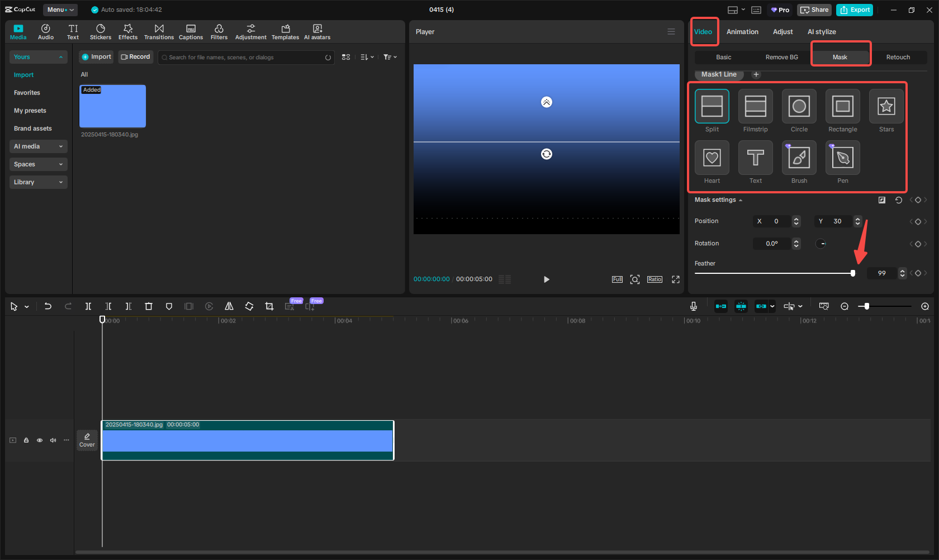Click the Feather slider handle
The width and height of the screenshot is (939, 560).
coord(852,273)
